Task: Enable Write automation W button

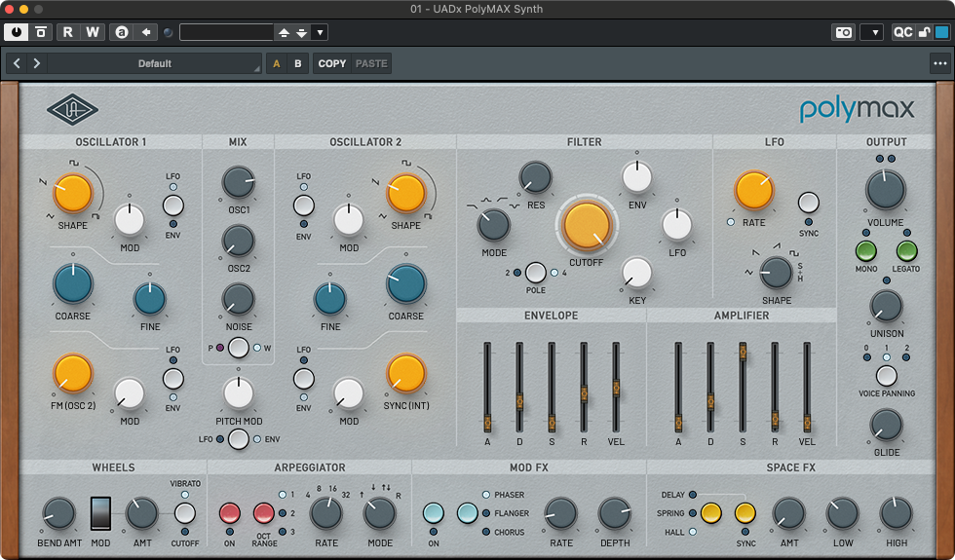Action: (93, 32)
